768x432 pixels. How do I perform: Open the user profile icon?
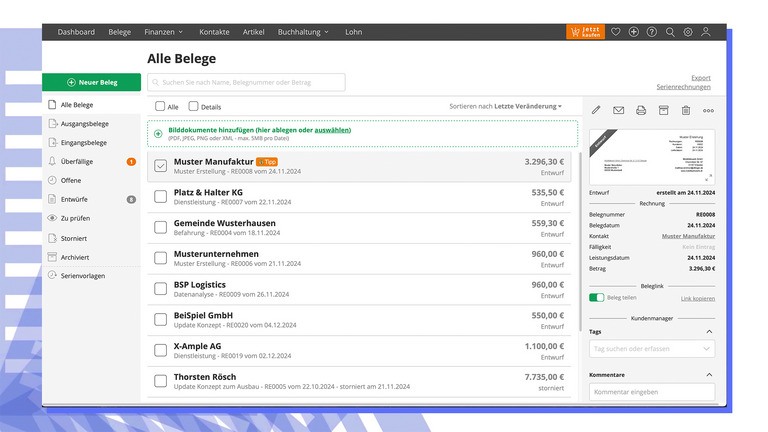[706, 32]
